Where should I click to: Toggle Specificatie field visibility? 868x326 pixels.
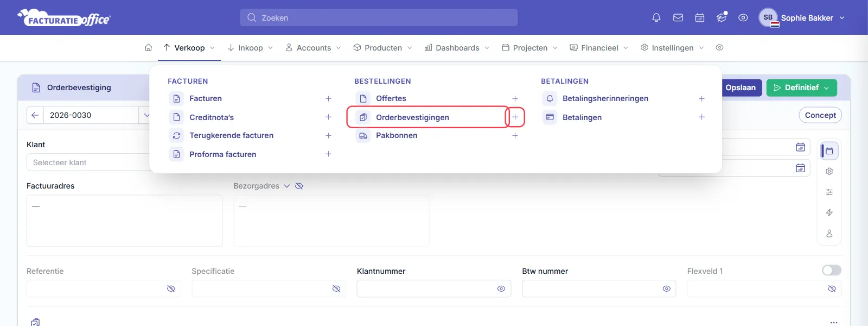tap(336, 289)
